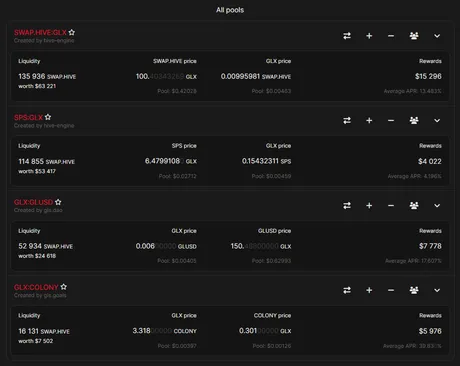The height and width of the screenshot is (366, 460).
Task: Open the GLX:GLUSD pool title link
Action: point(33,202)
